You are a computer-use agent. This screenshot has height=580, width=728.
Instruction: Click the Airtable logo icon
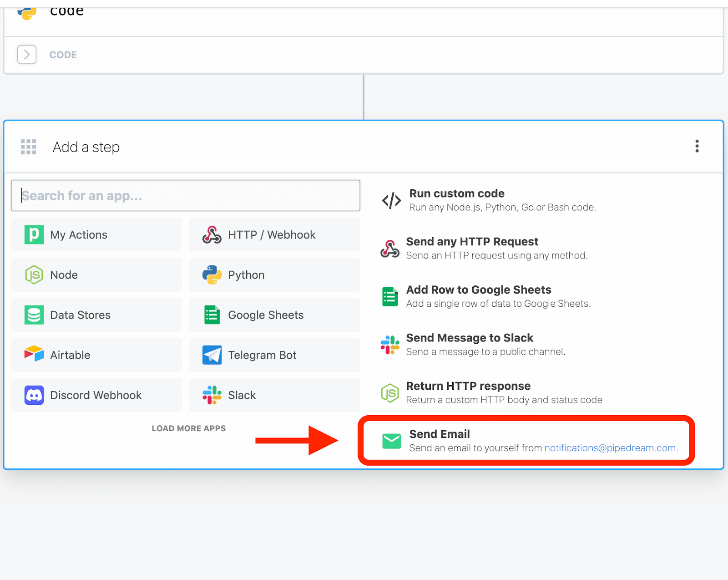pos(34,354)
